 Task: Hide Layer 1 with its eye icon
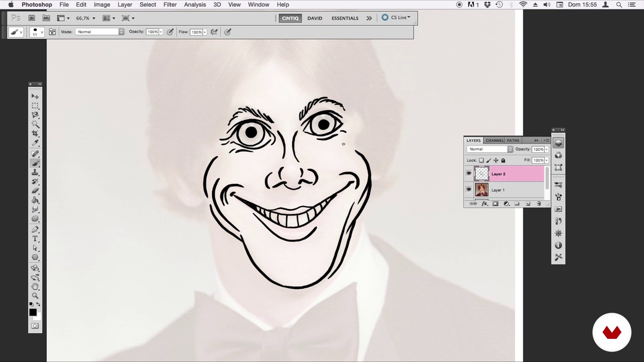point(469,190)
